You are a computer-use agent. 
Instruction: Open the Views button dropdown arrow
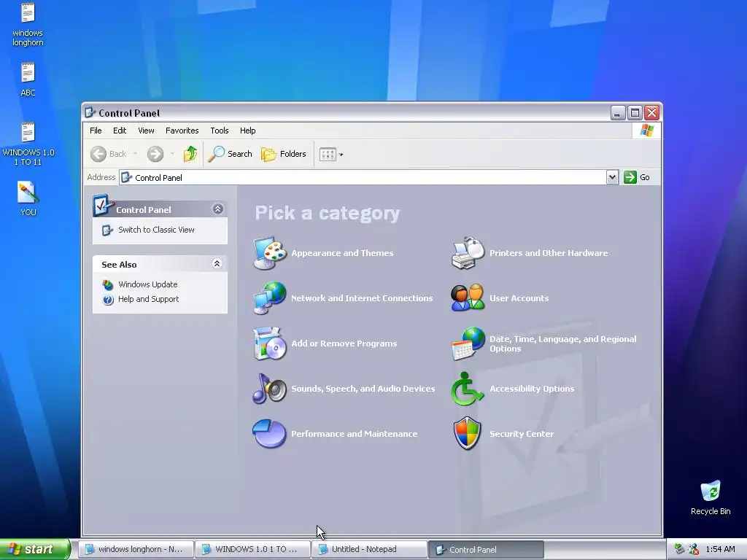point(341,155)
